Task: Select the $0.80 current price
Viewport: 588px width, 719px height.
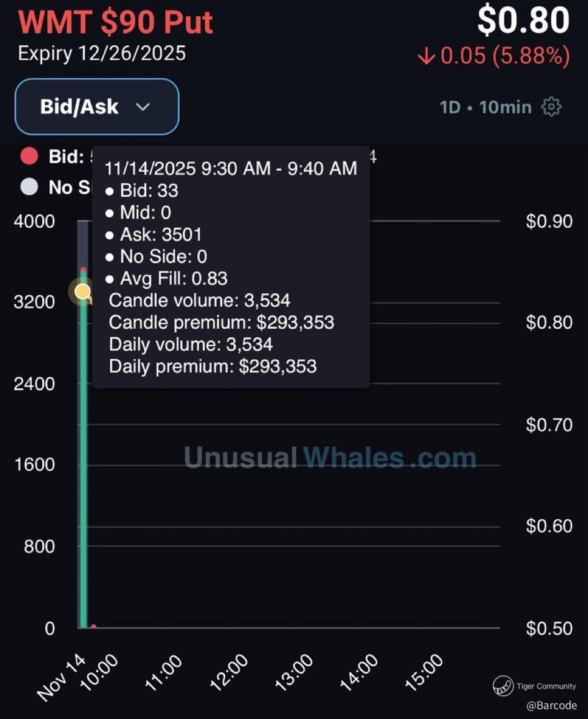Action: coord(523,21)
